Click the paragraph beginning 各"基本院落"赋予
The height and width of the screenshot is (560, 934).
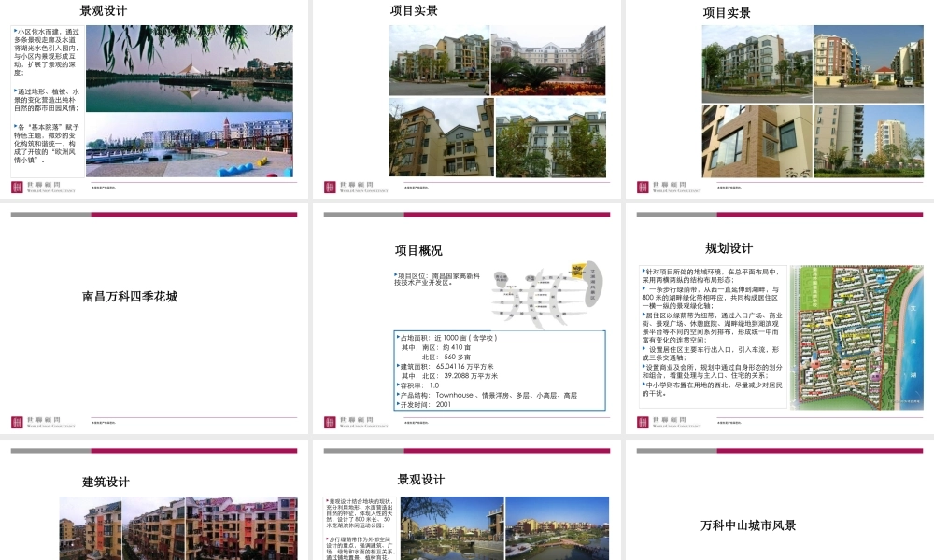click(x=47, y=144)
